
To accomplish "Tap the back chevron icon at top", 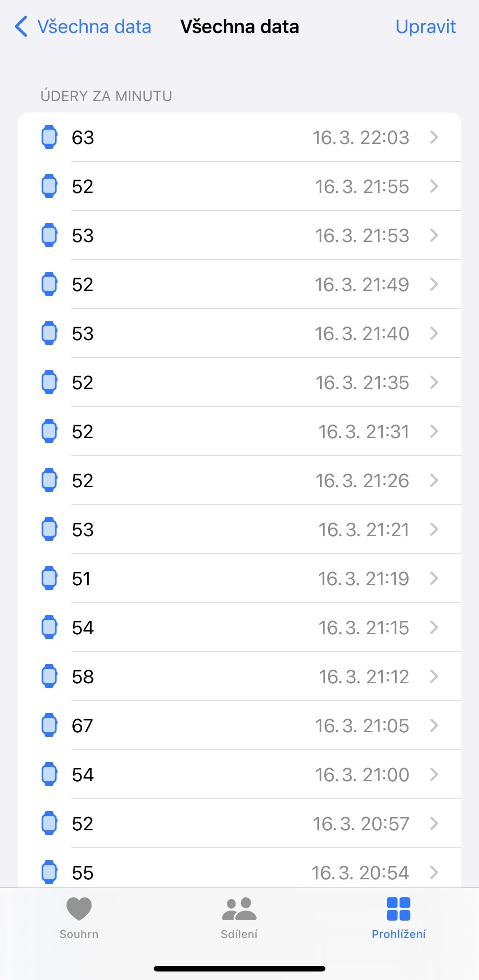I will point(21,26).
